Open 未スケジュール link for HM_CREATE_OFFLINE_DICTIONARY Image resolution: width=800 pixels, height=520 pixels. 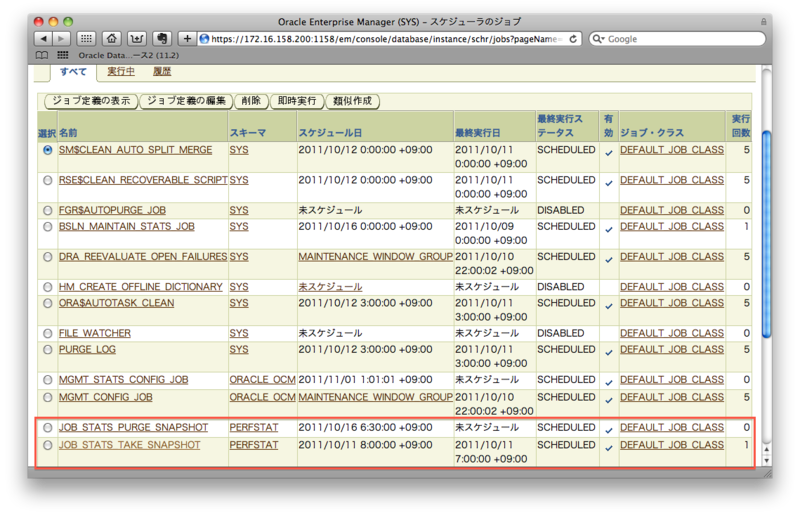pos(330,287)
